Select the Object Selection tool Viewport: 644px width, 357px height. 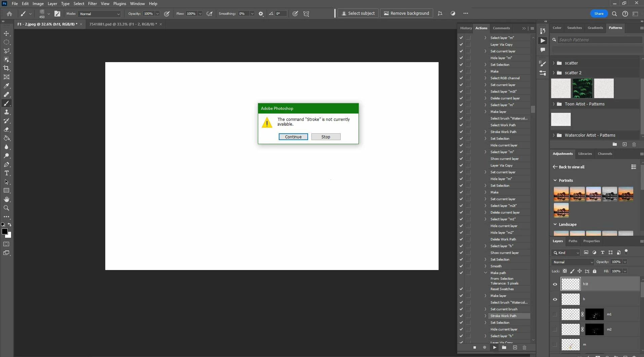click(x=6, y=59)
